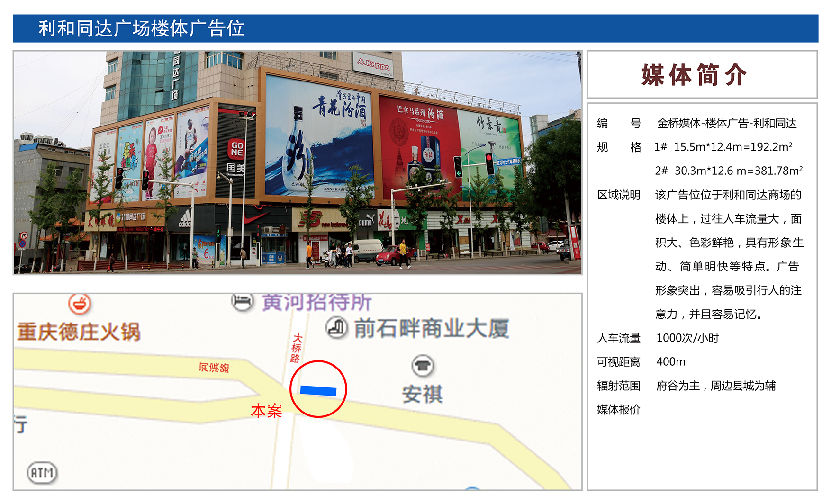This screenshot has height=504, width=831.
Task: Click the hotel bed icon beside 黄河招待所
Action: point(243,302)
